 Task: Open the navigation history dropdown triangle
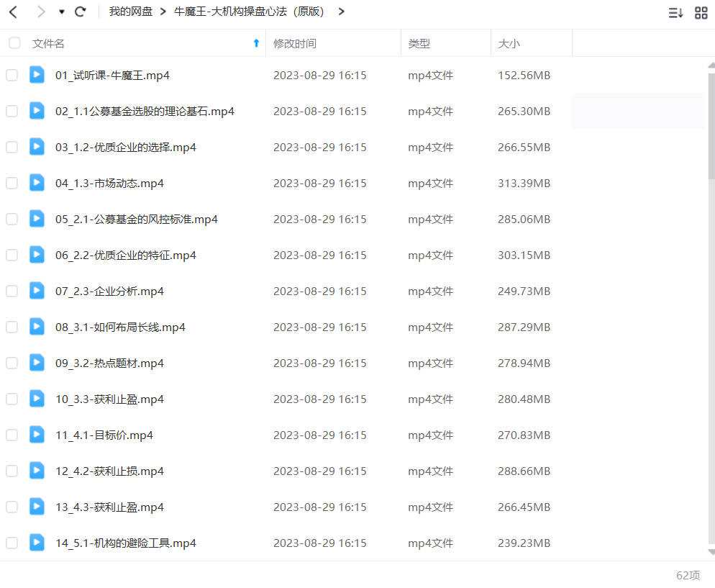pyautogui.click(x=62, y=12)
